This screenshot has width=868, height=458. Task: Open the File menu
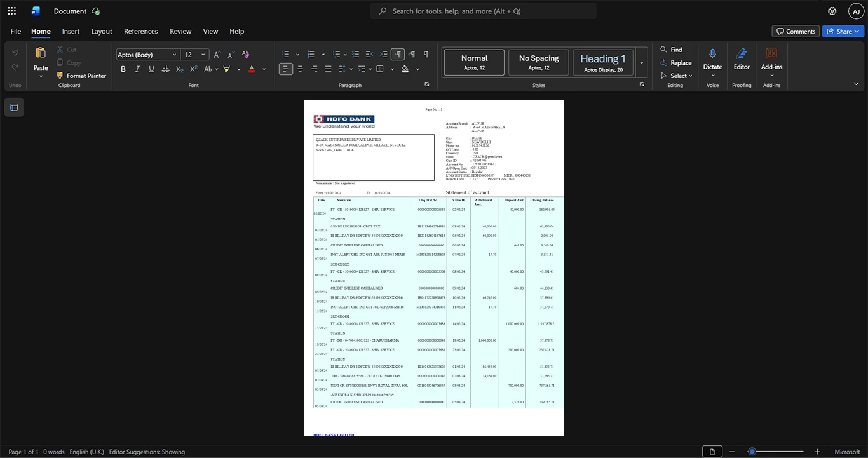(x=15, y=31)
